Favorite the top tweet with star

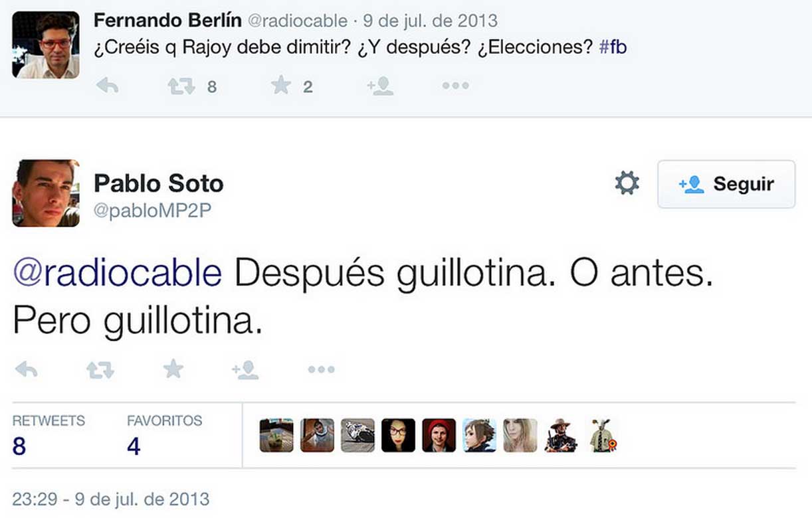(281, 86)
